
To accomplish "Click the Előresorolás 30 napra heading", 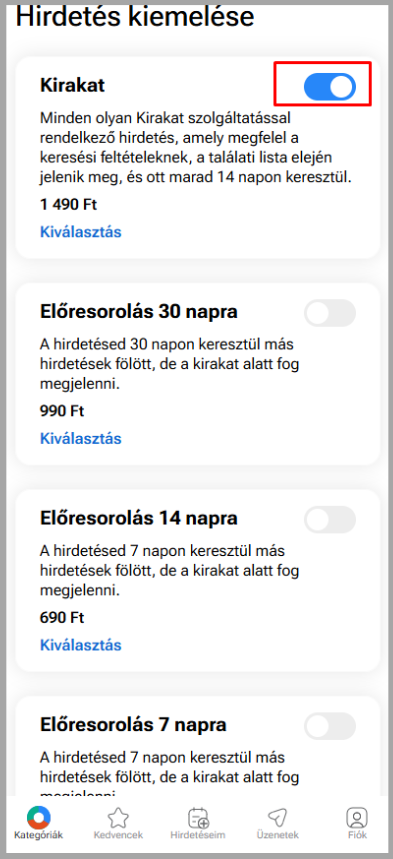I will click(139, 312).
